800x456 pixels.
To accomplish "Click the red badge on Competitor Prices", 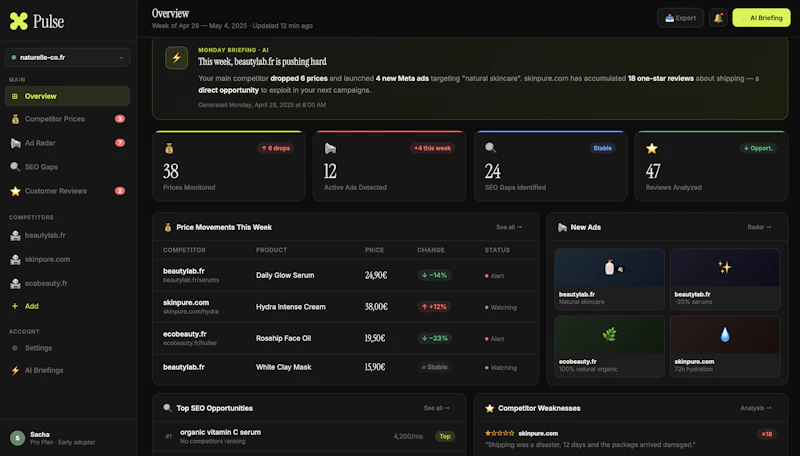I will coord(120,119).
